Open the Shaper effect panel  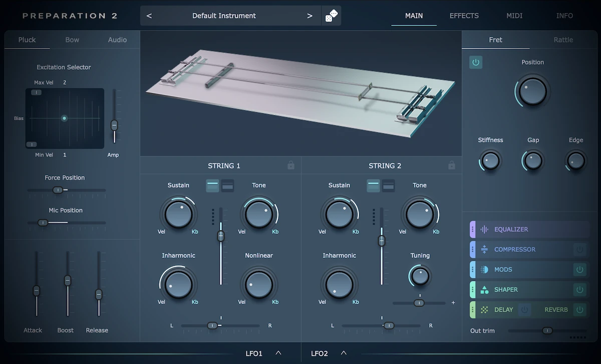click(x=505, y=289)
